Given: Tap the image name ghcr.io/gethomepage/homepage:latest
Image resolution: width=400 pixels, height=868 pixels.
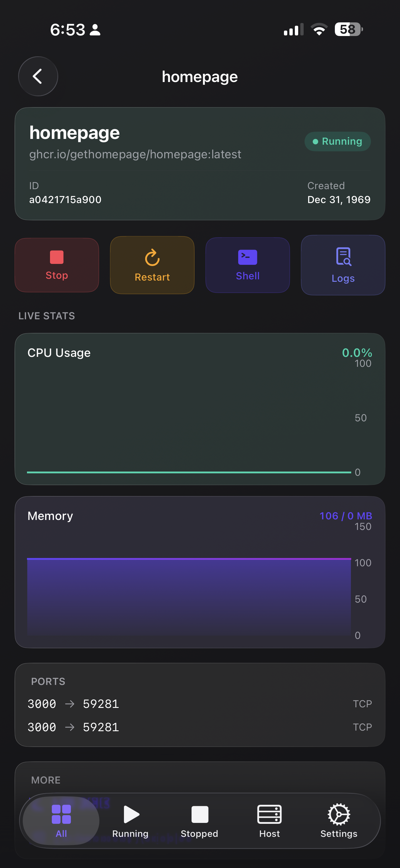Looking at the screenshot, I should point(135,154).
